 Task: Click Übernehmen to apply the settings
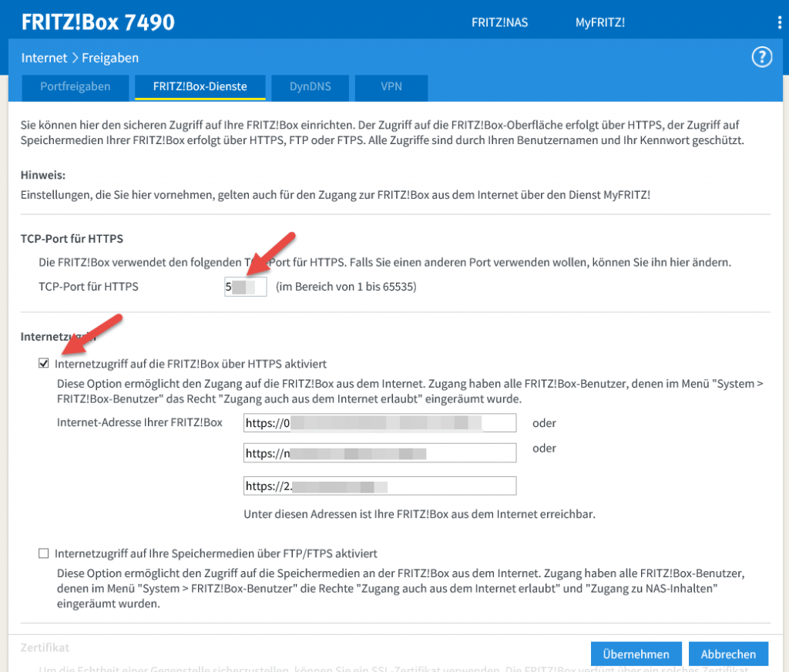point(636,654)
